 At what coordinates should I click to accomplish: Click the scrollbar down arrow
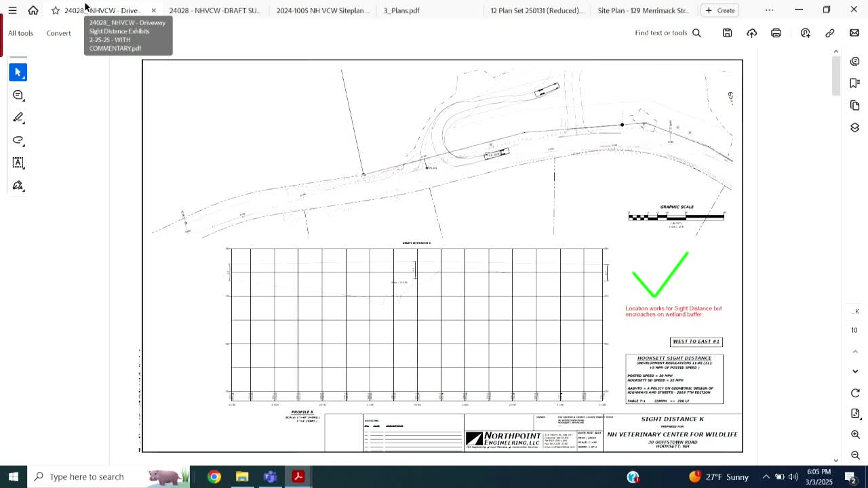tap(835, 460)
